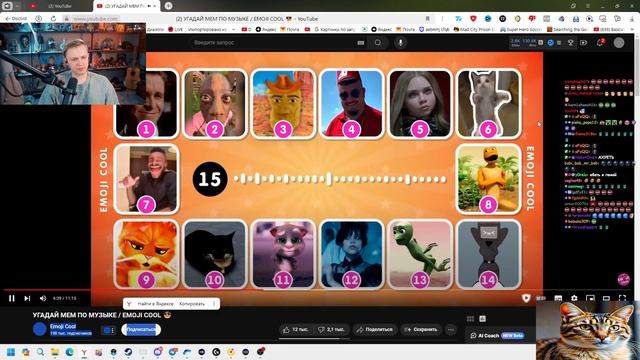Open YouTube notifications bell
This screenshot has width=640, height=360.
pos(600,42)
